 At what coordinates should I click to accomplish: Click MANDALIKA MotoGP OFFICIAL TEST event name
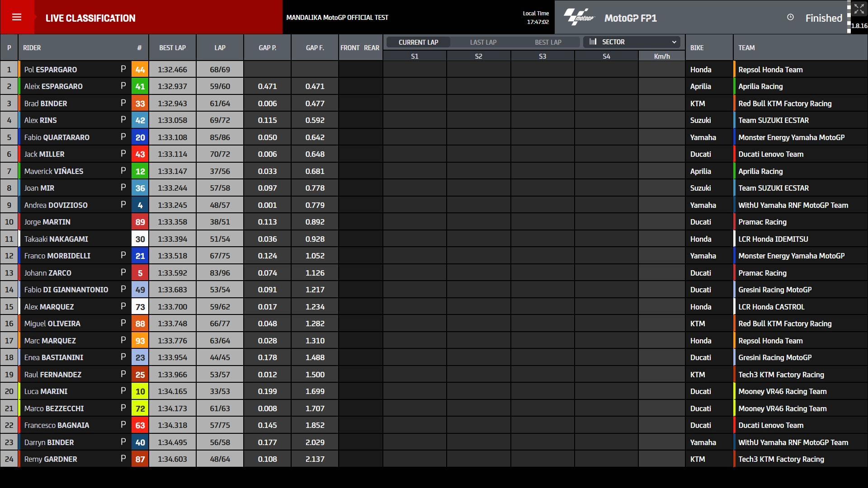click(x=337, y=17)
